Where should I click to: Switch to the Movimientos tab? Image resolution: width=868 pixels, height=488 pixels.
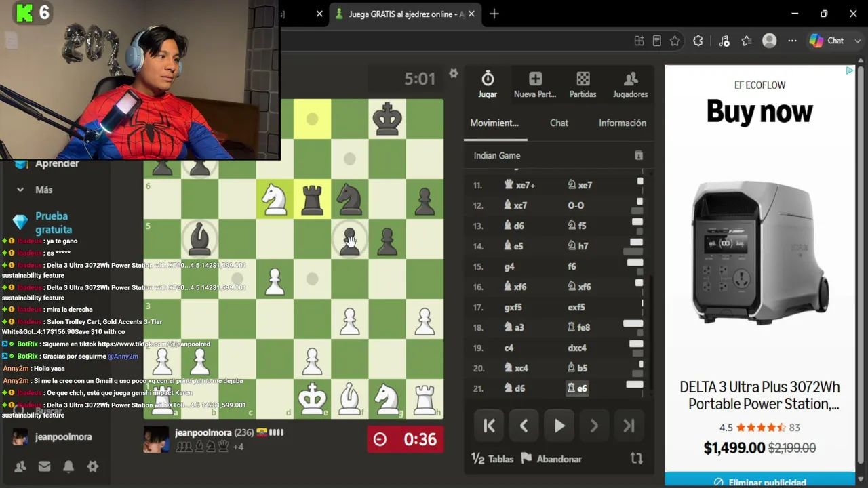pos(494,123)
